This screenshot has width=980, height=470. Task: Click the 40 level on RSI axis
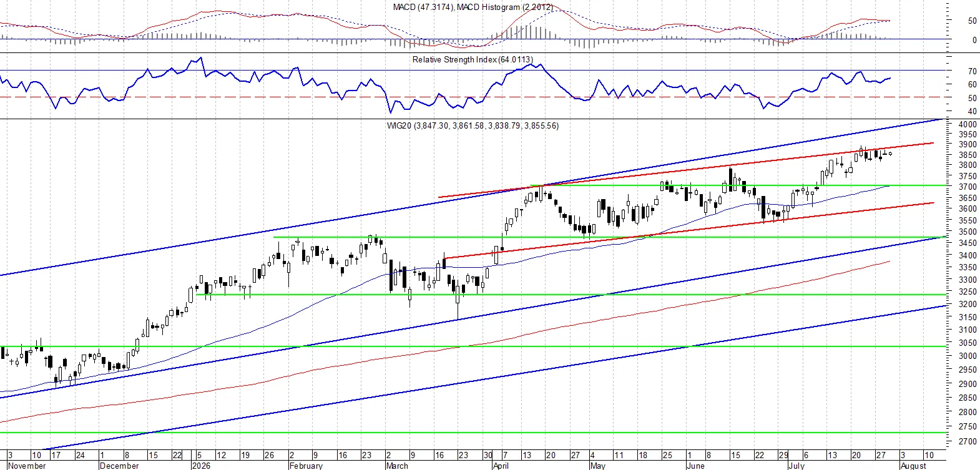(973, 112)
